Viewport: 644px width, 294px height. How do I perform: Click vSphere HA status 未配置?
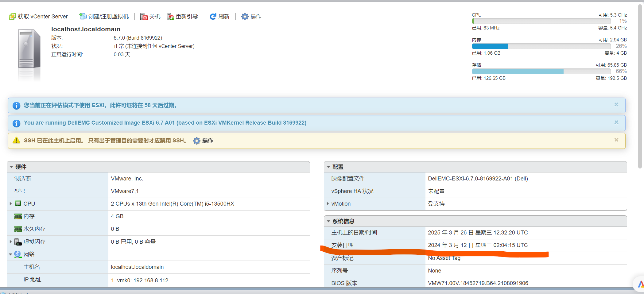(x=436, y=191)
